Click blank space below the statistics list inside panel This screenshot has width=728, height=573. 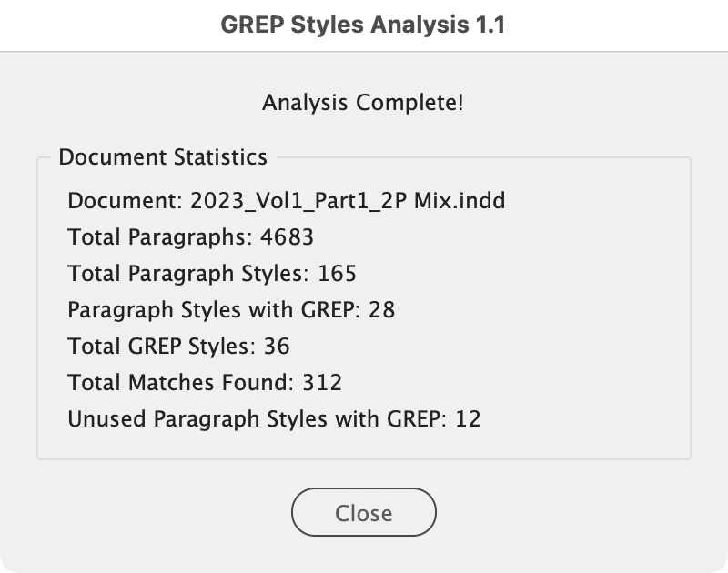364,446
